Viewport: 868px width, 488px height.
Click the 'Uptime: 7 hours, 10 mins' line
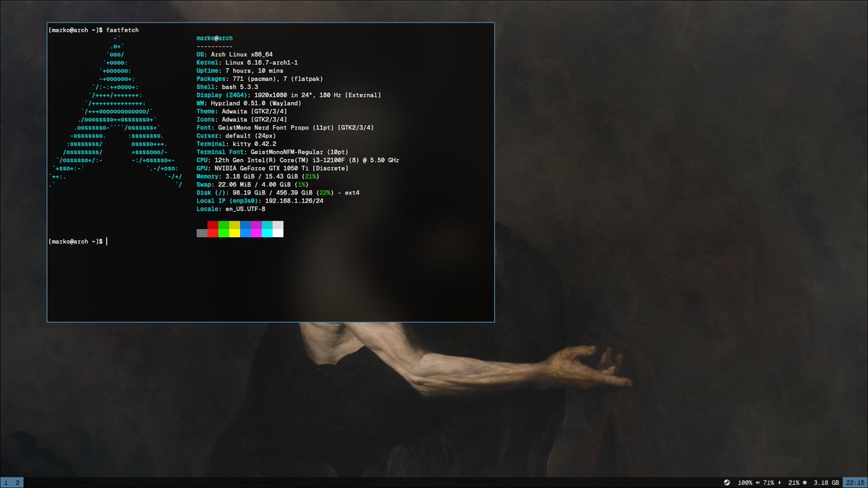coord(242,71)
